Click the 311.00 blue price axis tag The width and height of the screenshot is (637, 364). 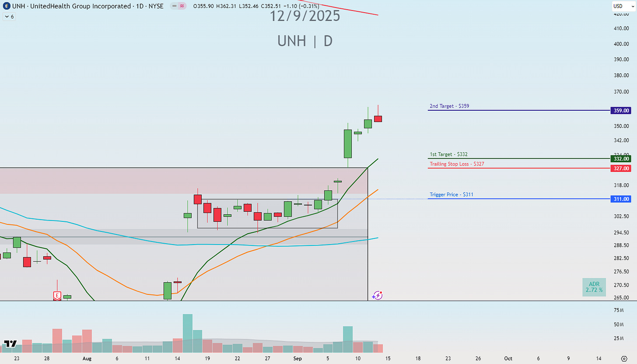coord(621,199)
